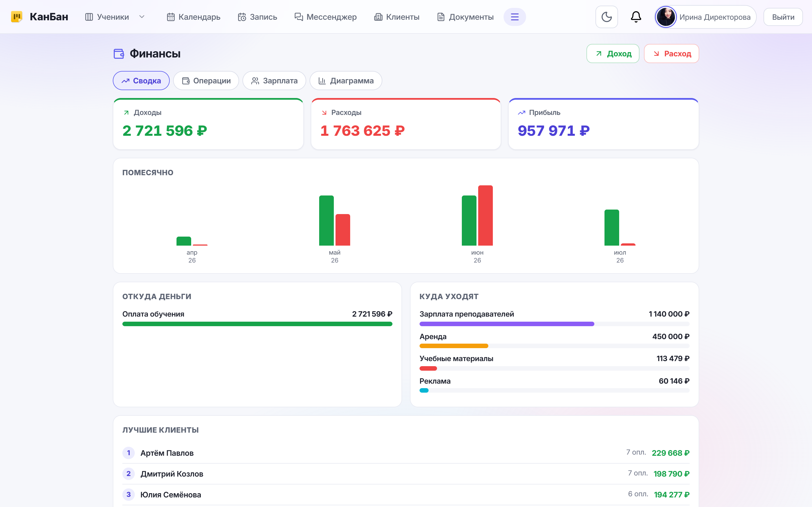Open the Запись booking section

tap(257, 17)
